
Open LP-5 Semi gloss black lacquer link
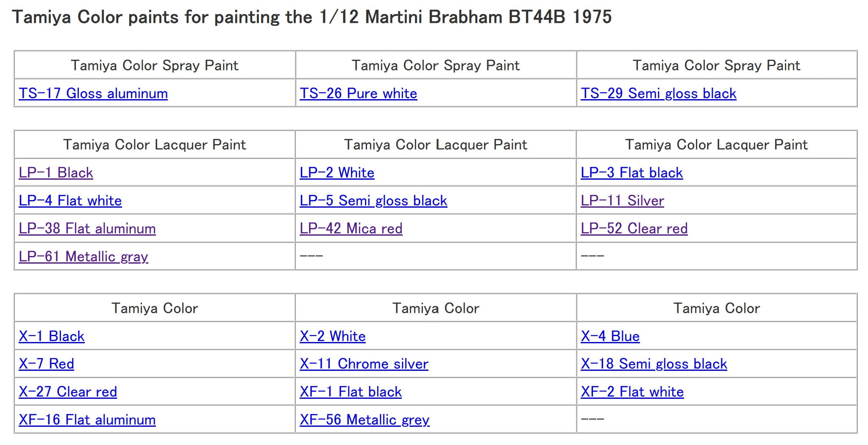[x=373, y=200]
